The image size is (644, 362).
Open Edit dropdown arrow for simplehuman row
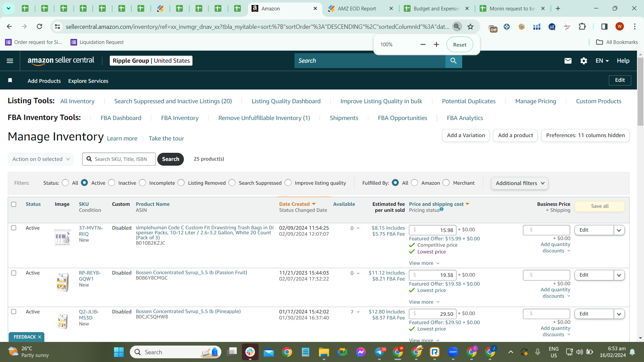[x=619, y=230]
